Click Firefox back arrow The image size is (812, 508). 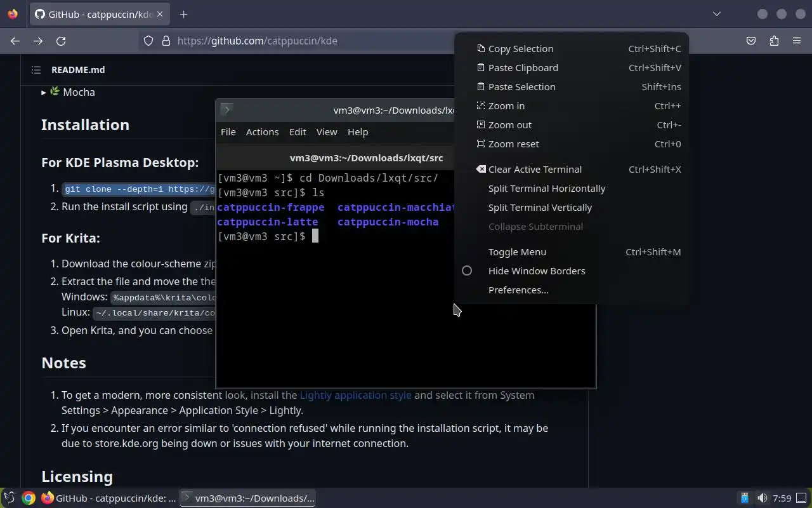pyautogui.click(x=15, y=41)
